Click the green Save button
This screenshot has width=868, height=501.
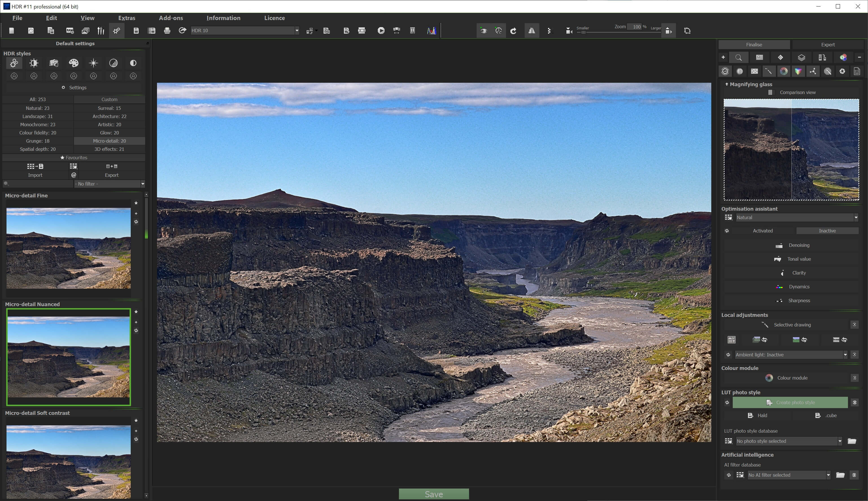(433, 494)
